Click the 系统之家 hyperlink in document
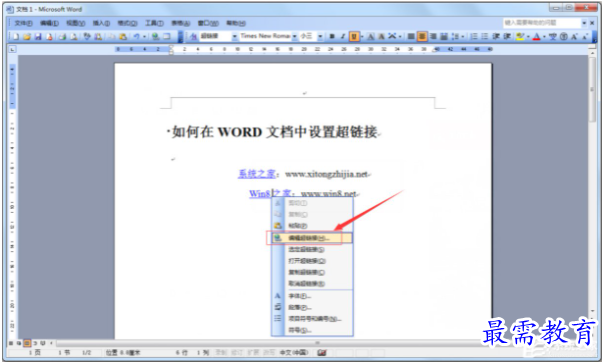Image resolution: width=604 pixels, height=364 pixels. click(x=257, y=174)
